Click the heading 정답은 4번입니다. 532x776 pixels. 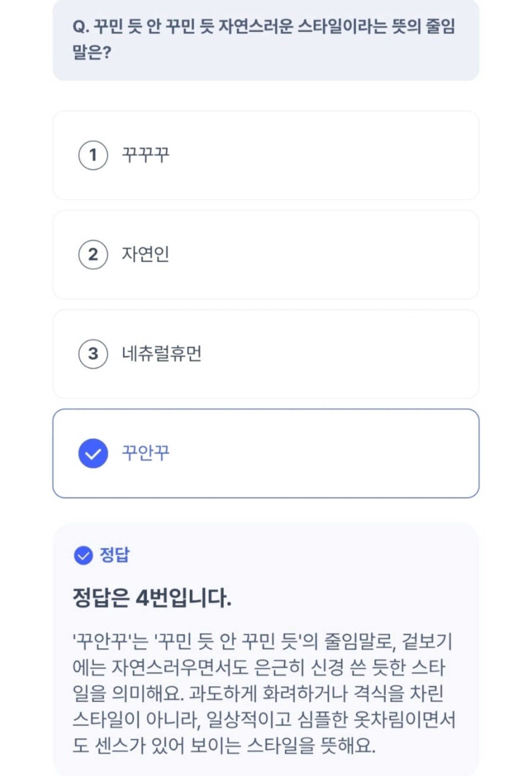point(152,598)
